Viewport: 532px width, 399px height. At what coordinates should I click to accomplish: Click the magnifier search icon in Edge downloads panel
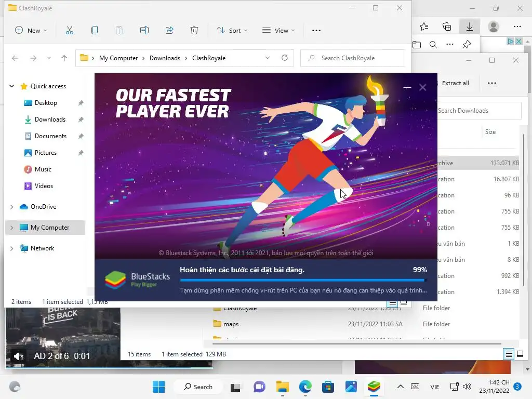[433, 45]
